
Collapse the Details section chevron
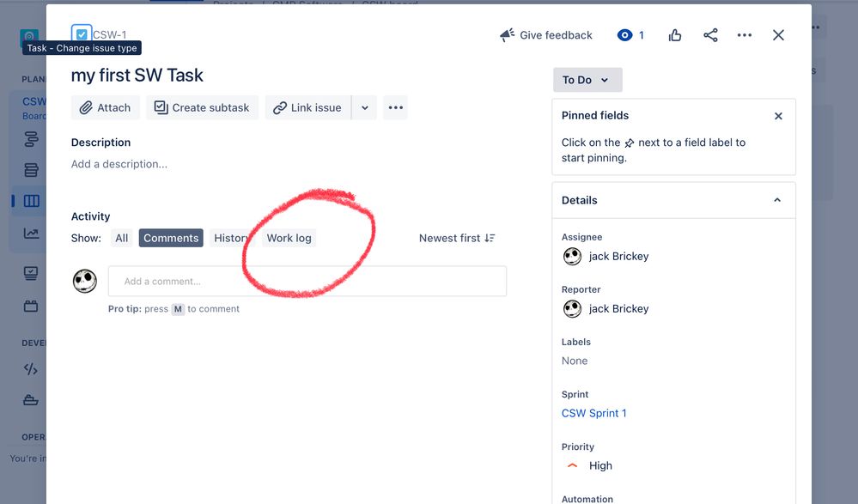point(777,200)
